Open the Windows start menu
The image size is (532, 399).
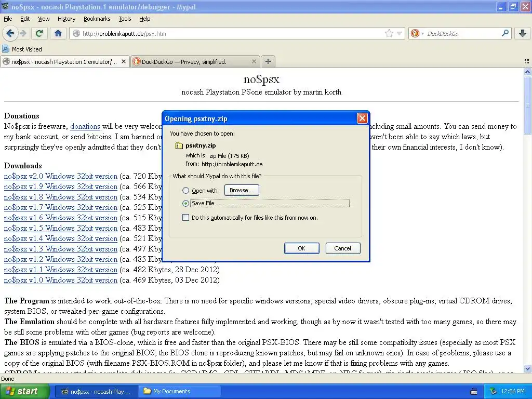tap(24, 391)
